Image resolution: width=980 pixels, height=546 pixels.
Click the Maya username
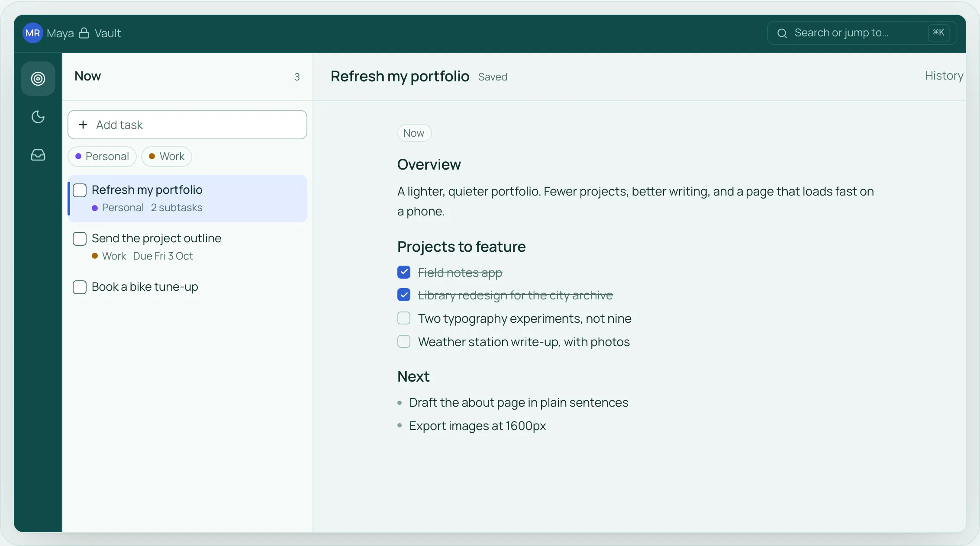point(60,33)
